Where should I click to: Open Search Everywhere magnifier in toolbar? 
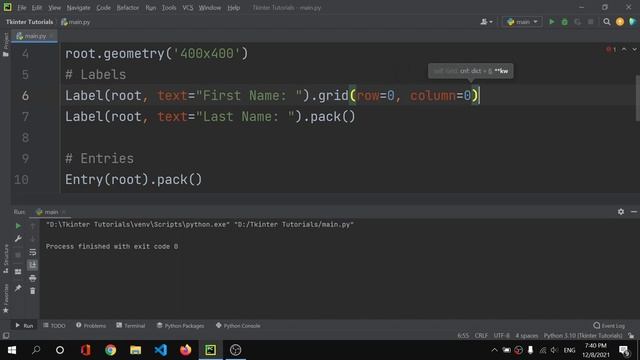pyautogui.click(x=607, y=22)
